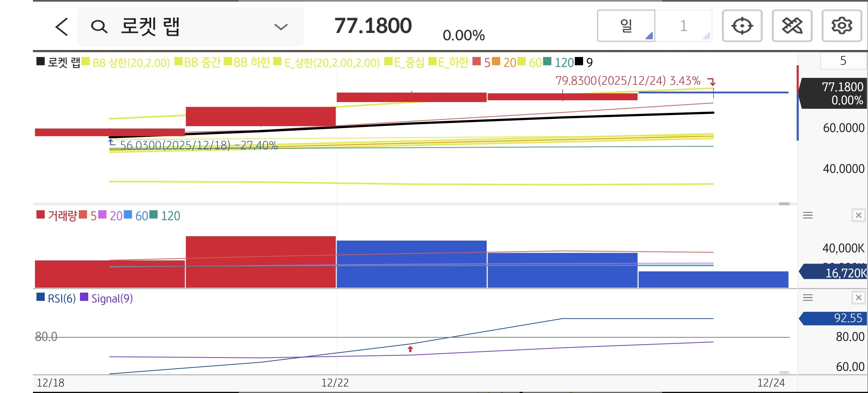This screenshot has width=868, height=393.
Task: Click the 79.8300 high price marker label
Action: click(628, 81)
